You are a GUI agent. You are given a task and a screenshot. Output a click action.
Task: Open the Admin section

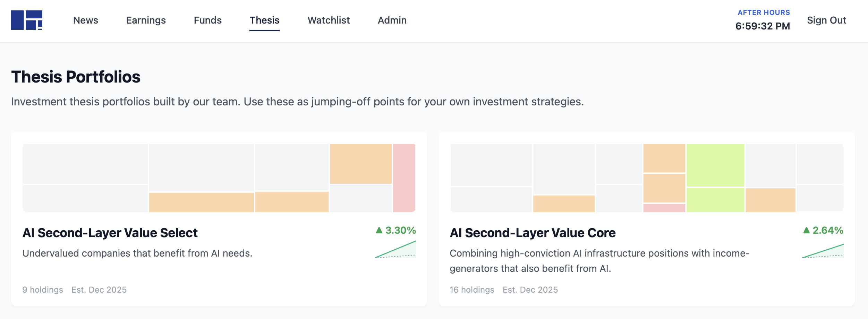point(392,21)
